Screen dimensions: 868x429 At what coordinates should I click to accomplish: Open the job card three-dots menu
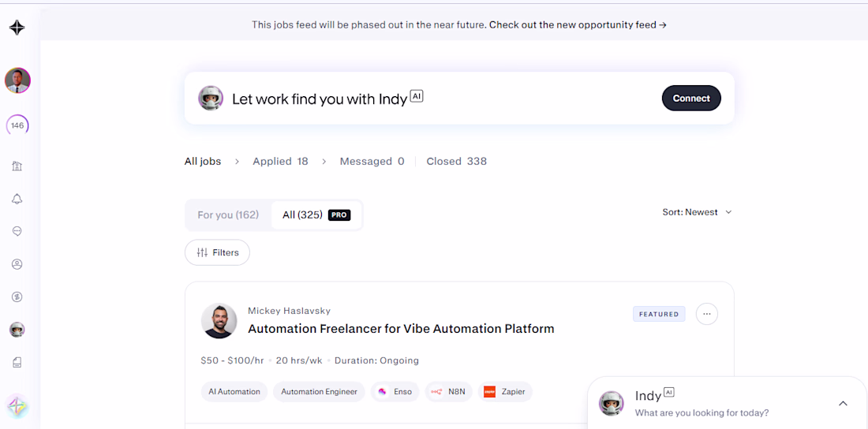(706, 314)
